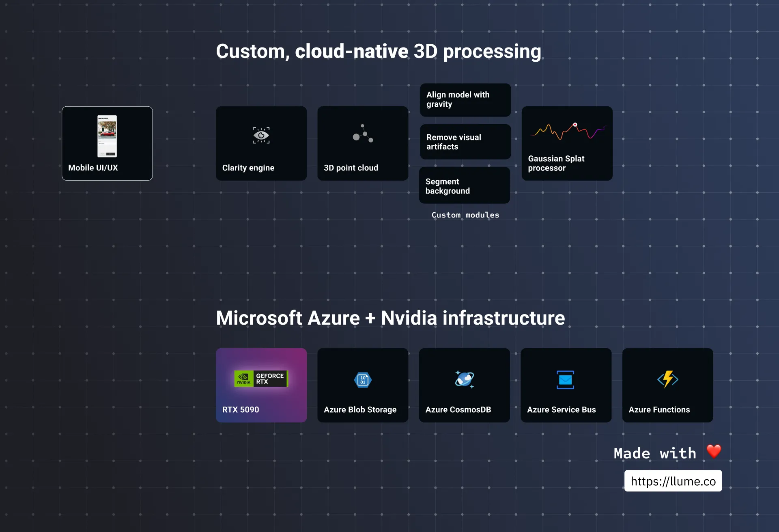Switch to the Microsoft Azure + Nvidia infrastructure section
The height and width of the screenshot is (532, 779).
tap(391, 318)
